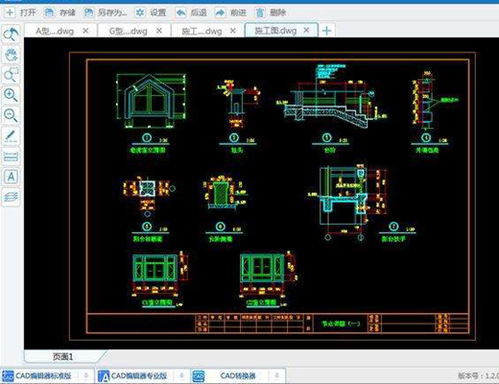Click the 删除 delete trash button

click(x=271, y=13)
